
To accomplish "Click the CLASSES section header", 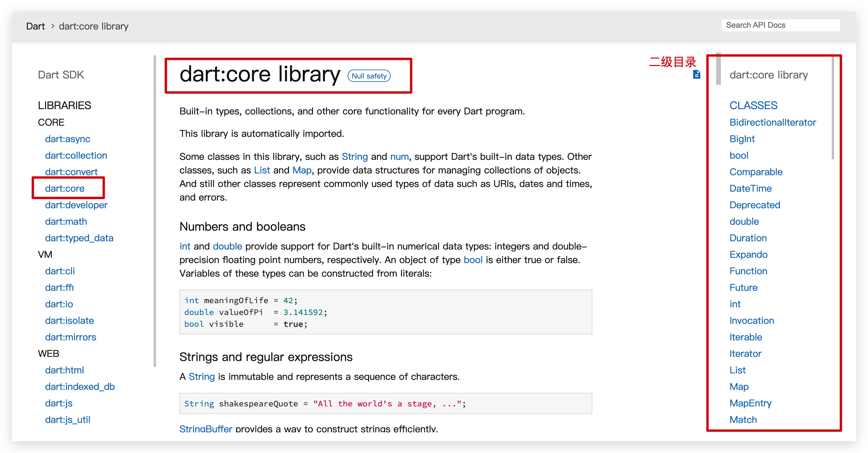I will tap(753, 106).
